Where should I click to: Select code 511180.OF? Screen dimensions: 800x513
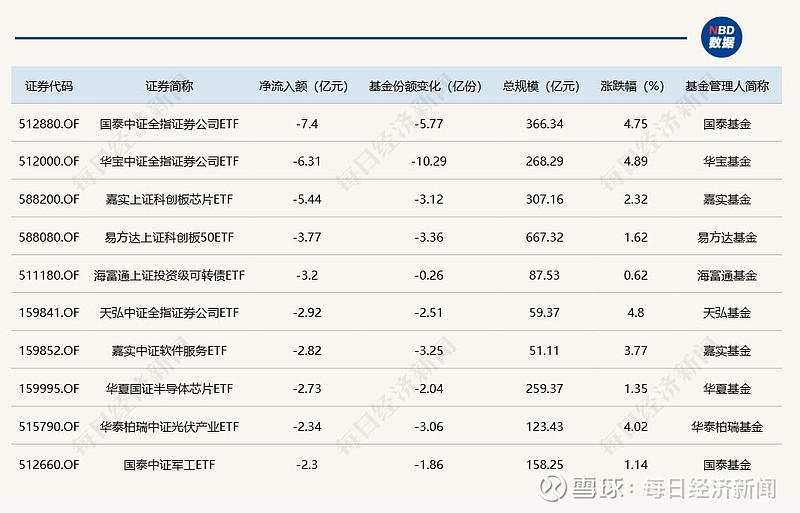coord(49,276)
